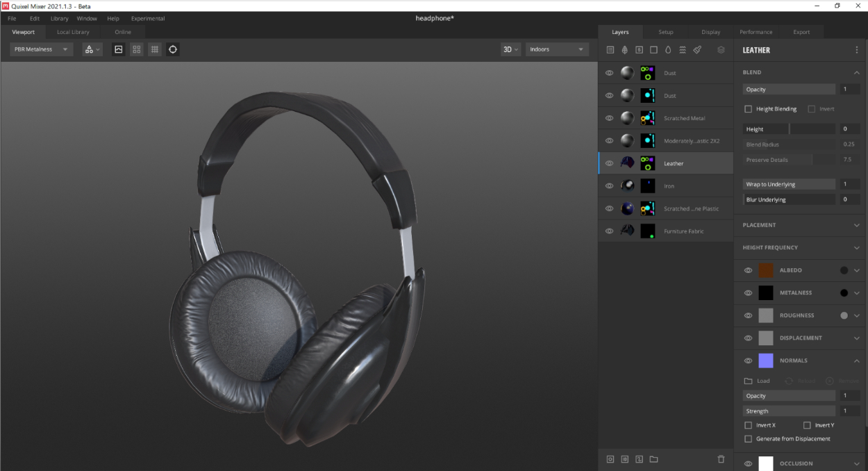Open the Experimental menu

tap(148, 19)
